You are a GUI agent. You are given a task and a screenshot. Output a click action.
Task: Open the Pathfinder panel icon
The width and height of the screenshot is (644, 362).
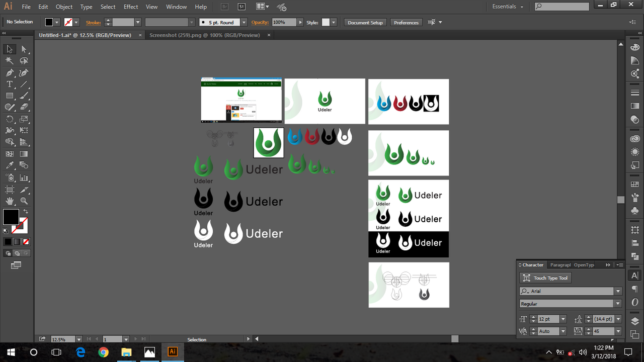(x=634, y=256)
